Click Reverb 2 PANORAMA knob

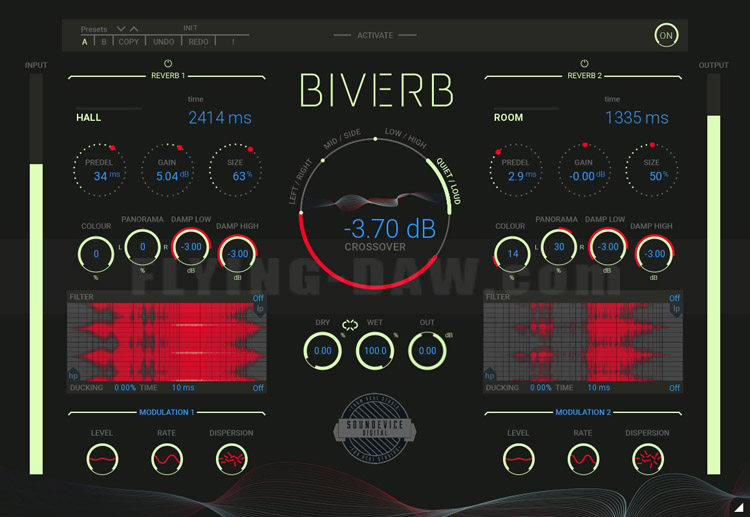(x=559, y=247)
